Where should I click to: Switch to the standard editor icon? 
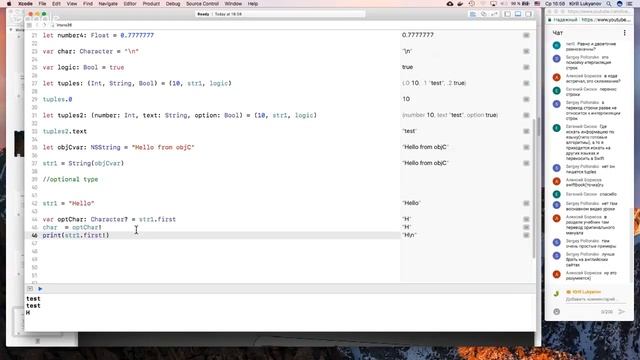point(473,14)
